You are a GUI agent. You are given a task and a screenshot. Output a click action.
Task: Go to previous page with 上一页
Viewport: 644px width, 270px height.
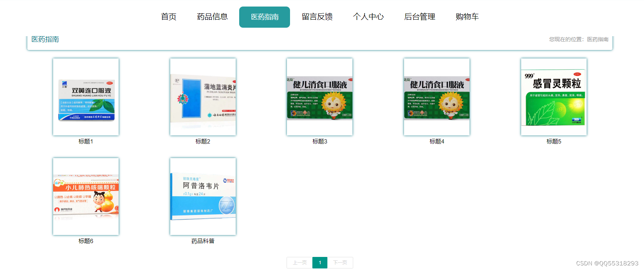point(300,263)
